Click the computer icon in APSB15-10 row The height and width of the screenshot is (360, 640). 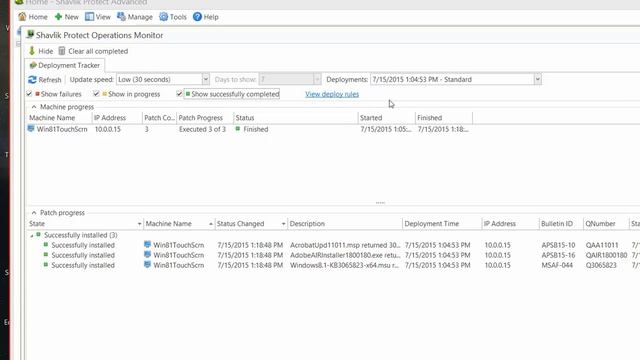pos(148,244)
